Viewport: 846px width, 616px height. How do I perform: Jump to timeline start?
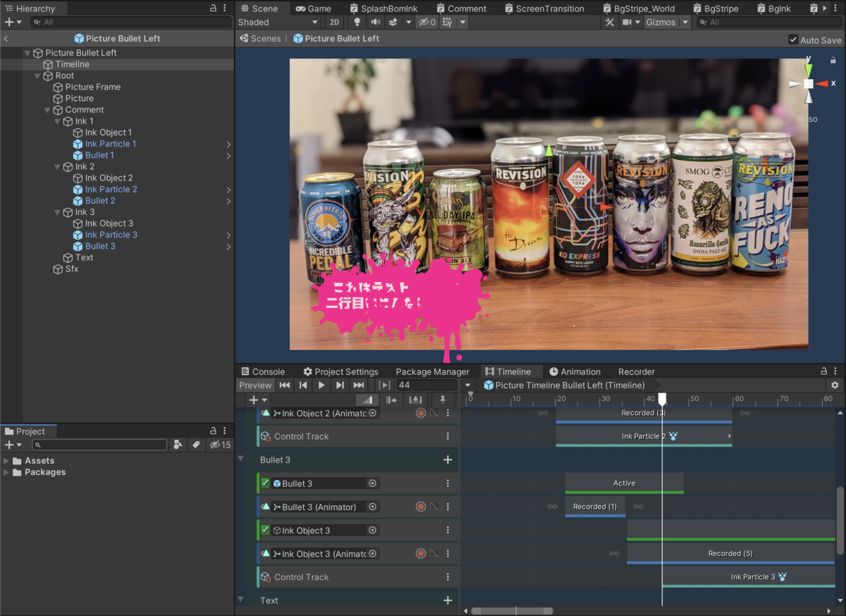285,385
